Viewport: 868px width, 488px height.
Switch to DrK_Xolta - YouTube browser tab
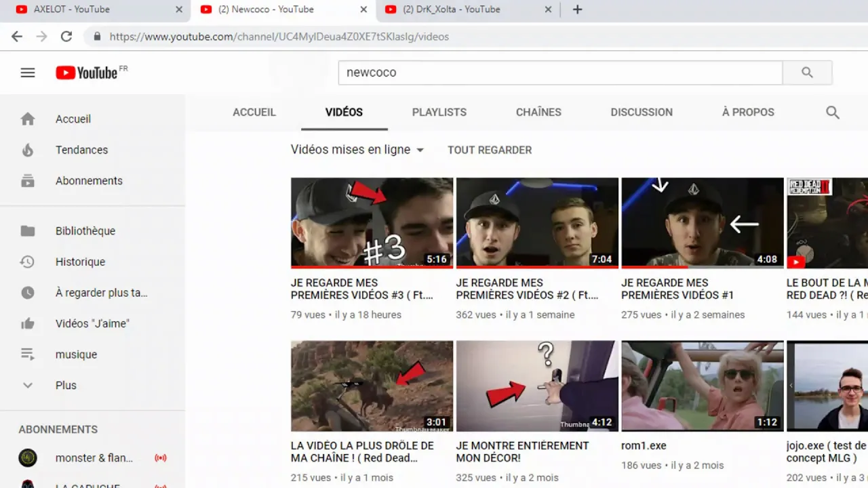click(468, 9)
